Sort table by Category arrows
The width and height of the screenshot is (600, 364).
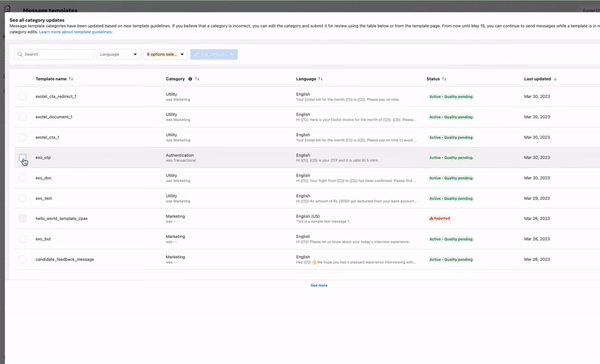[197, 79]
